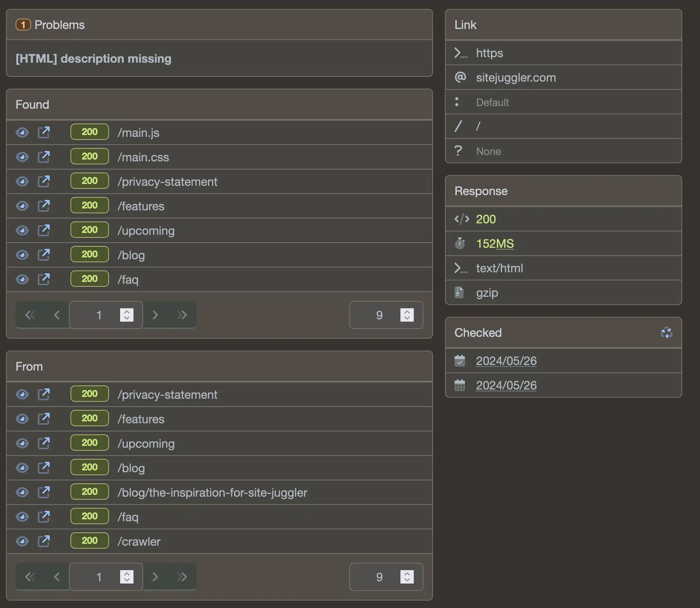Click the @ host icon beside sitejuggler.com

460,77
